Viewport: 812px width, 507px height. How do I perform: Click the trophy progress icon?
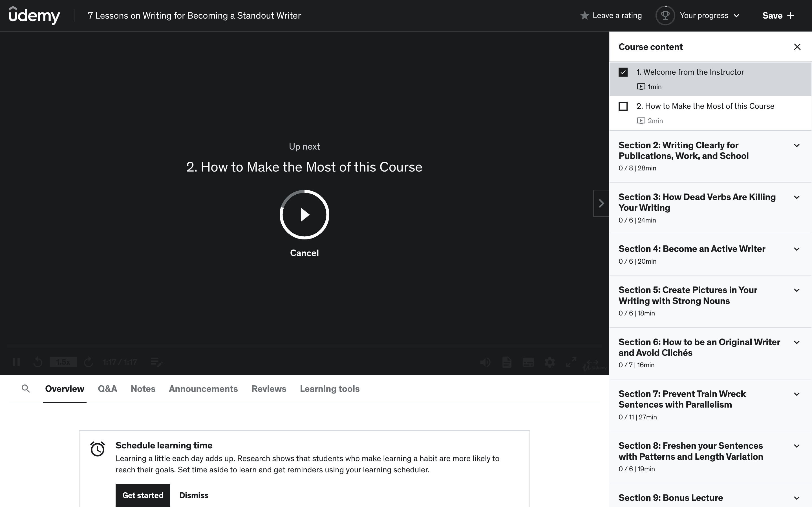(x=665, y=15)
